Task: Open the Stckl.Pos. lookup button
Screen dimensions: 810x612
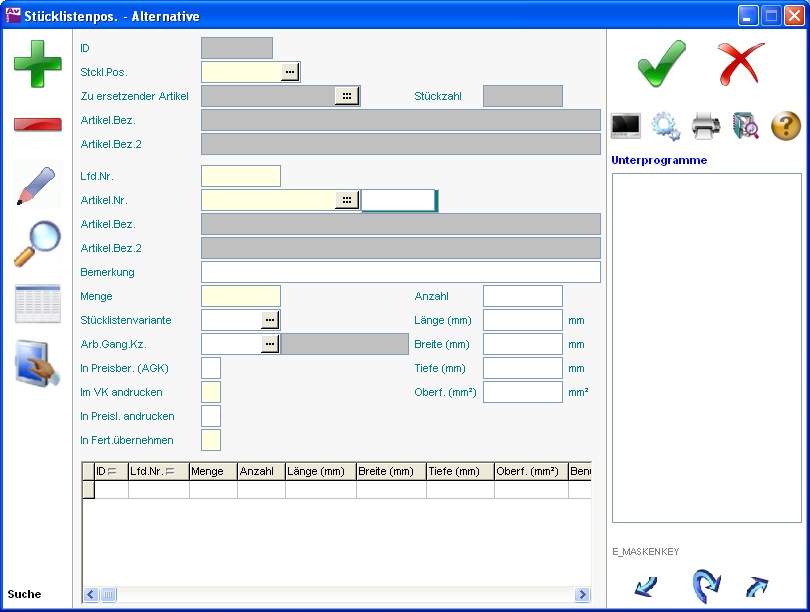Action: 290,72
